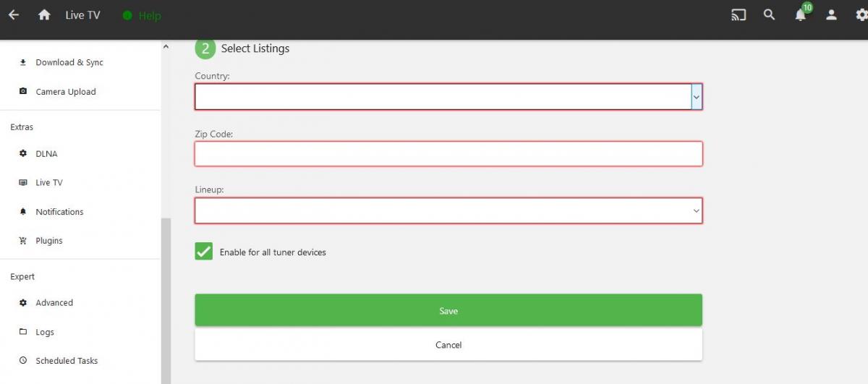This screenshot has height=384, width=868.
Task: Click the Logs folder icon
Action: click(x=23, y=332)
